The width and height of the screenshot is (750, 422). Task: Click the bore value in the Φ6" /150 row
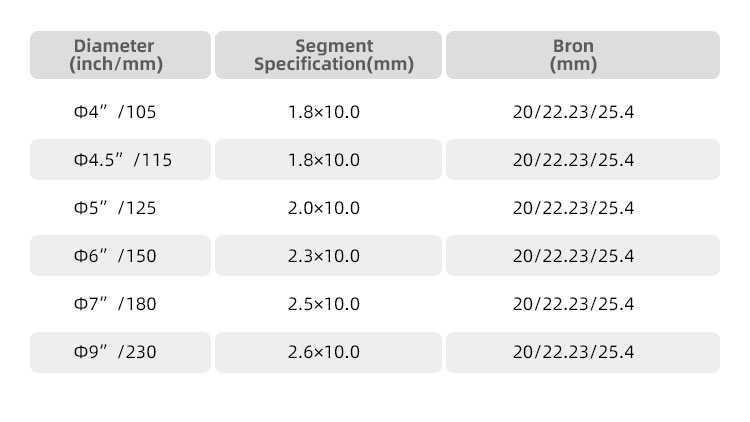coord(583,255)
